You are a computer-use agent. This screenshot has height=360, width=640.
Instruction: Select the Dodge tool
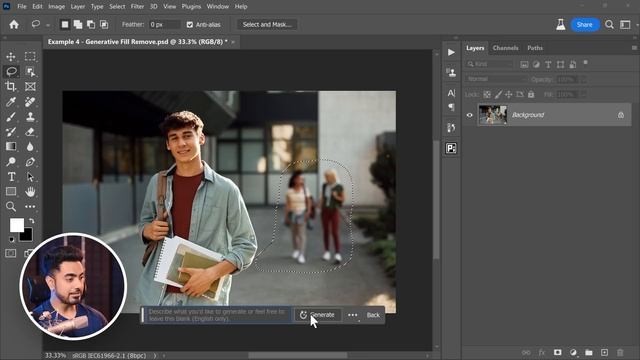[x=11, y=162]
